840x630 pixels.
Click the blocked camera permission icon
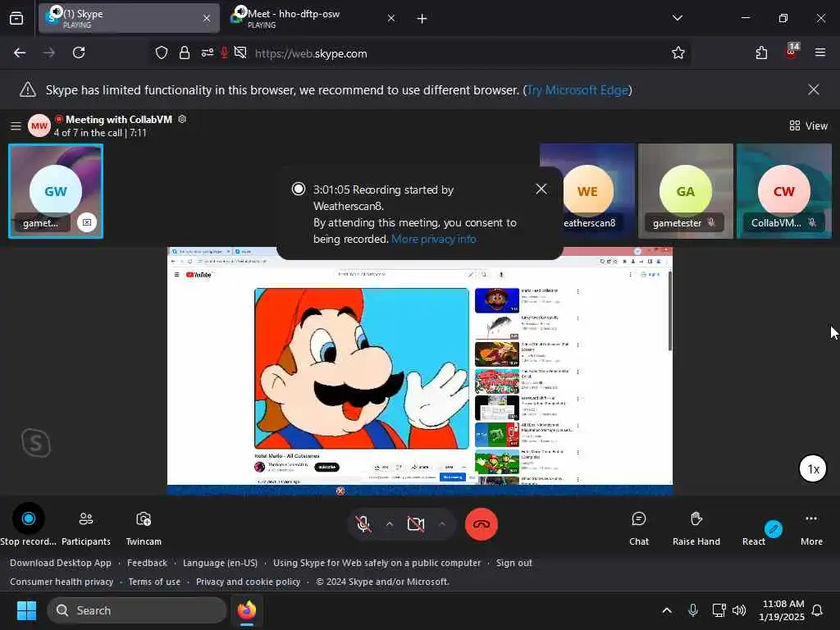point(240,52)
